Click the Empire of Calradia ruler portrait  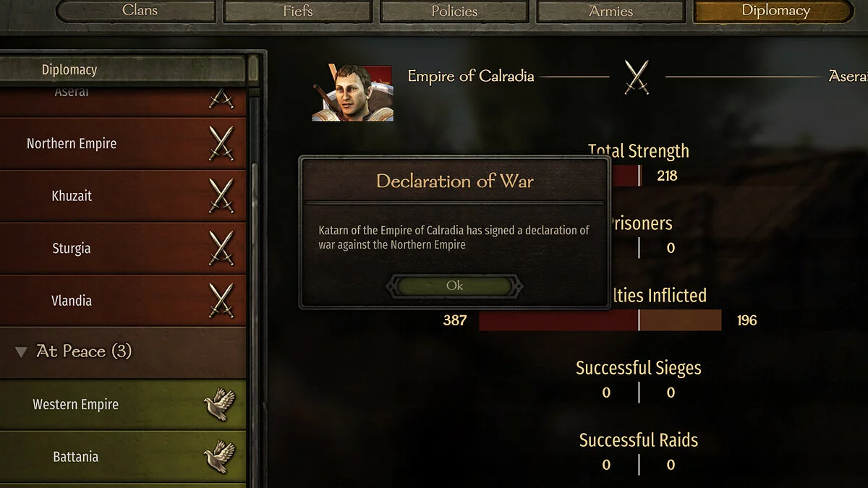pyautogui.click(x=352, y=93)
